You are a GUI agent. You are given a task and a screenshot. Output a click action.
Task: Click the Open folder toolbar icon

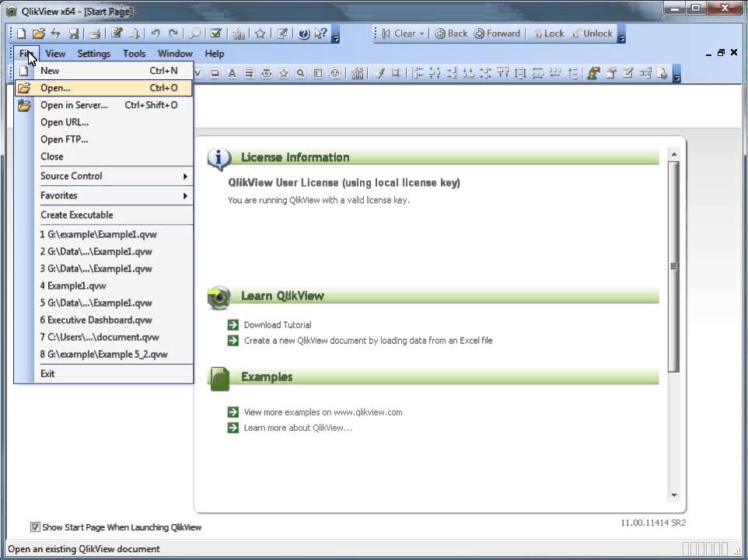point(39,33)
